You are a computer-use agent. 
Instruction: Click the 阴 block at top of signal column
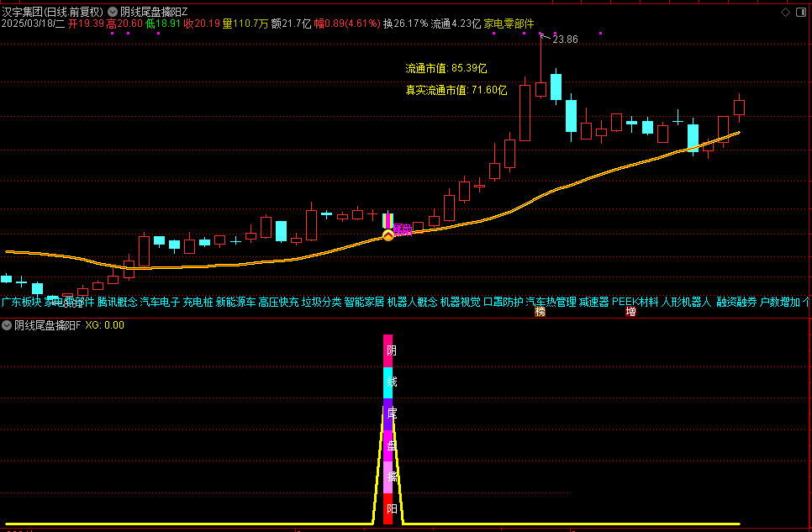tap(389, 350)
